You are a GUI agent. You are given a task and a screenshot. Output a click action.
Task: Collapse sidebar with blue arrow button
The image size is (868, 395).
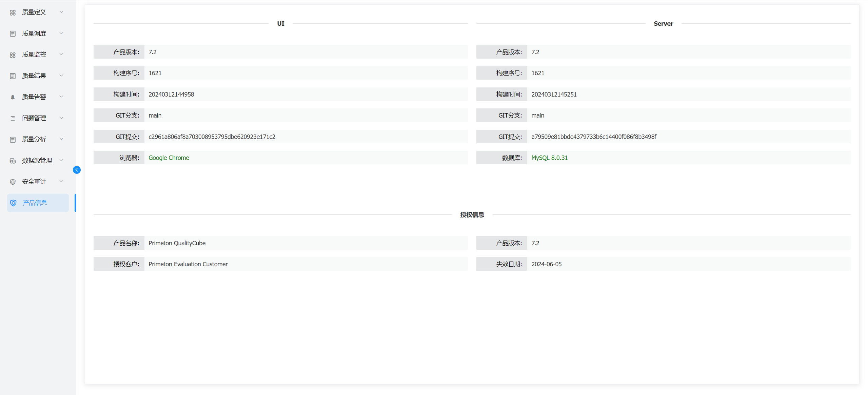coord(77,170)
